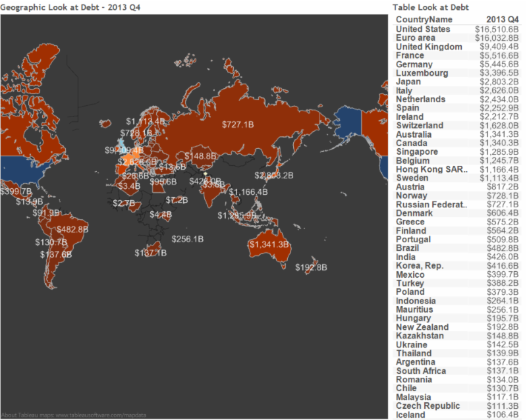The width and height of the screenshot is (527, 420).
Task: Select the Iceland table row
Action: pos(457,415)
